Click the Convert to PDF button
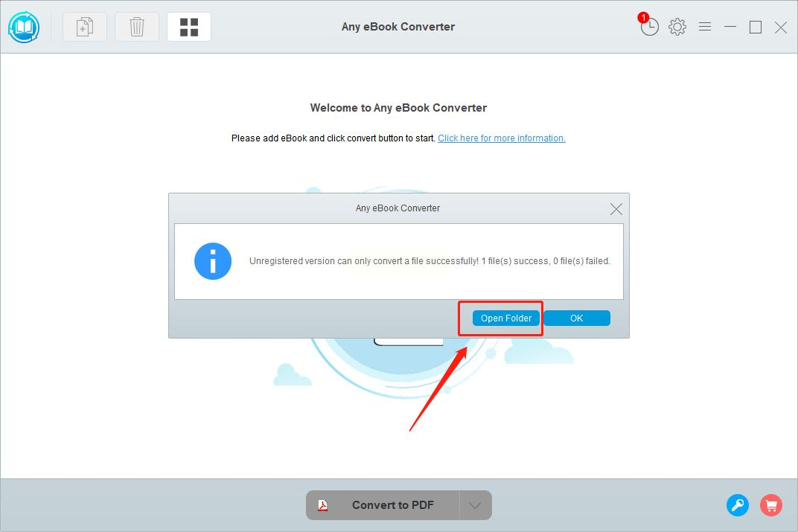This screenshot has width=798, height=532. (383, 505)
